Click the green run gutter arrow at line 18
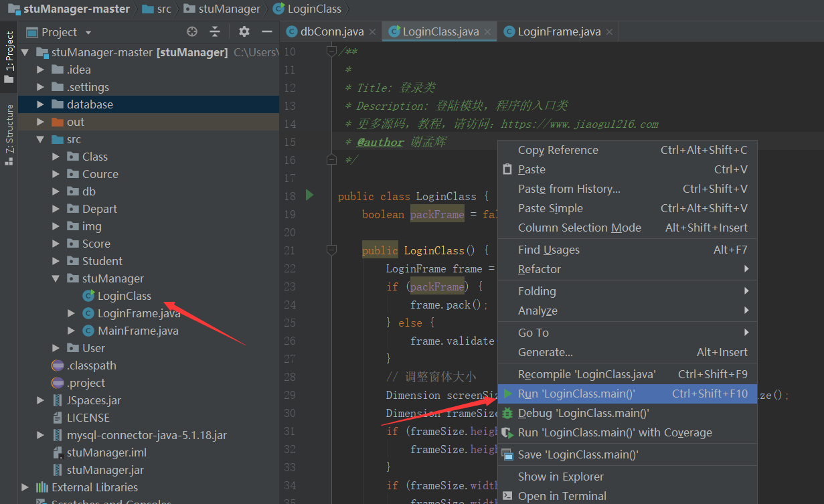 tap(309, 195)
